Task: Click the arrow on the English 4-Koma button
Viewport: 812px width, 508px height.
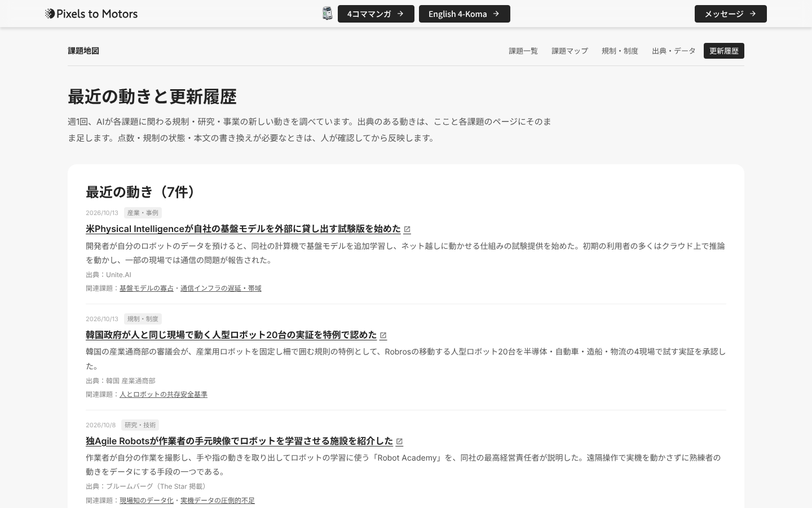Action: point(496,14)
